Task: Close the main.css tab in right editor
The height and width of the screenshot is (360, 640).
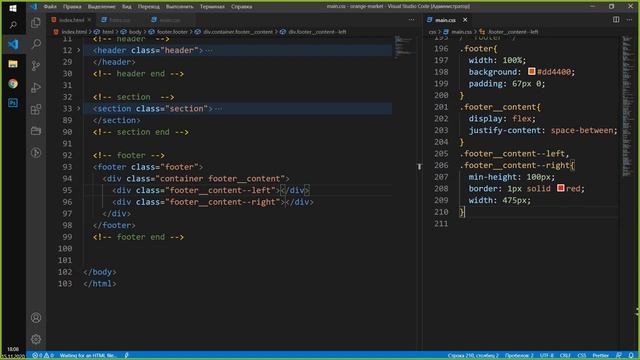Action: (465, 20)
